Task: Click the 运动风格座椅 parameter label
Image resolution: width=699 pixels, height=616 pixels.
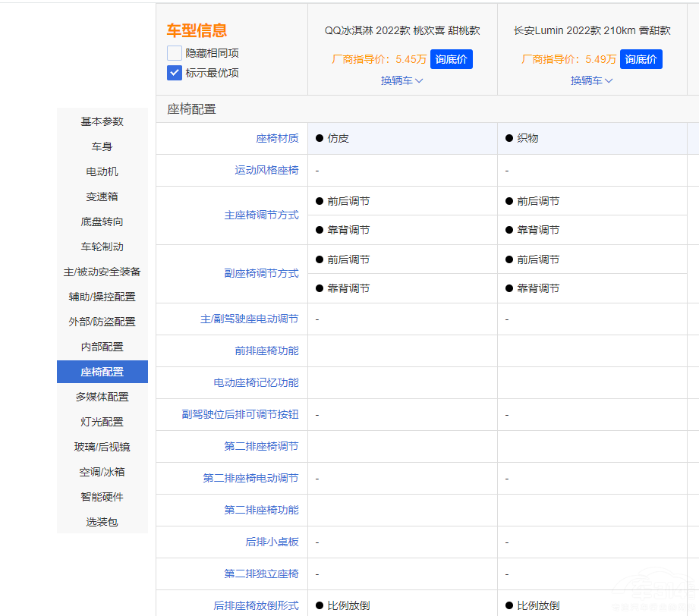Action: pyautogui.click(x=266, y=171)
